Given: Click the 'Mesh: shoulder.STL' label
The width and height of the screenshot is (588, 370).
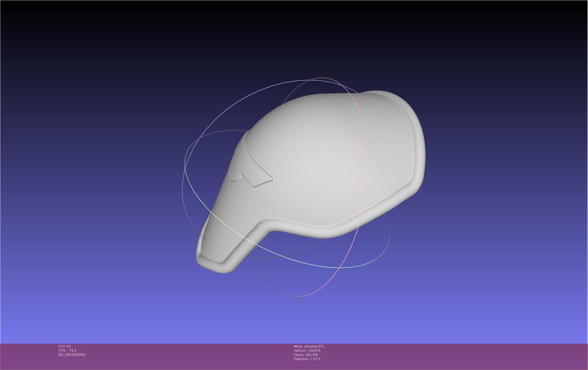Looking at the screenshot, I should point(309,346).
